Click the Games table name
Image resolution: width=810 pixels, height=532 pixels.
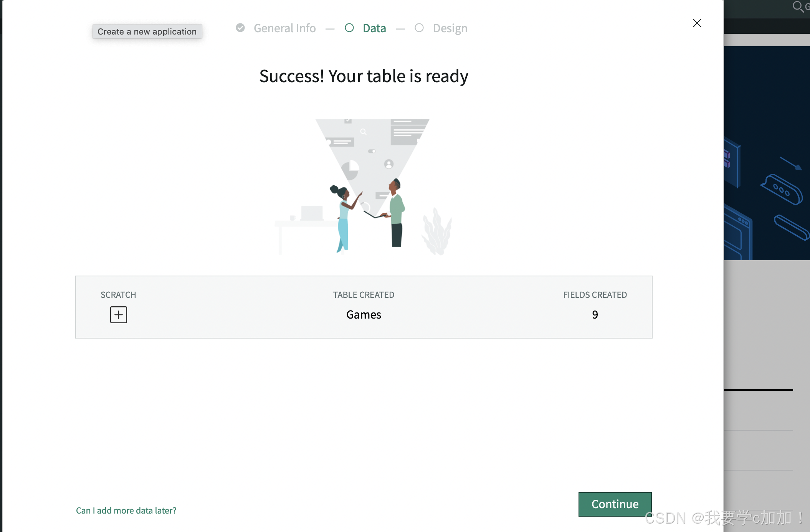(364, 315)
